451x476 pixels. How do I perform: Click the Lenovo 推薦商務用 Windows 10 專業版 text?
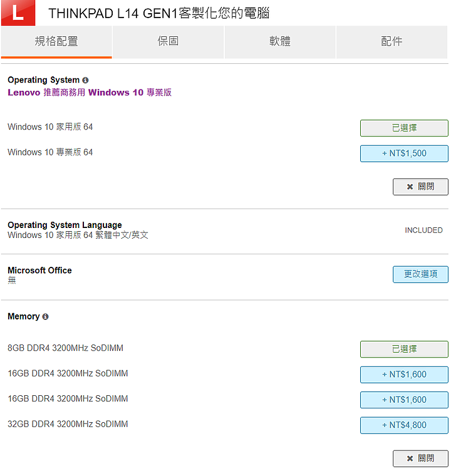90,92
